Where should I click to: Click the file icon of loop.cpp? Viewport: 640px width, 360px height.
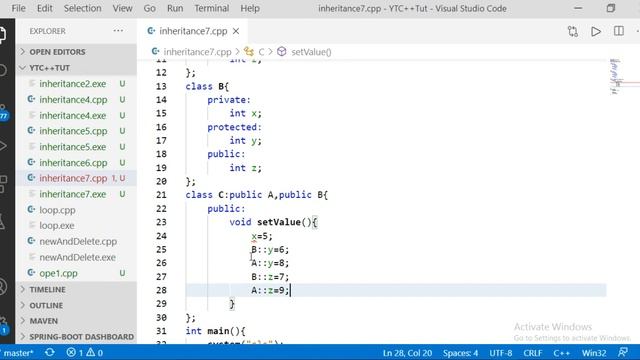(x=31, y=210)
